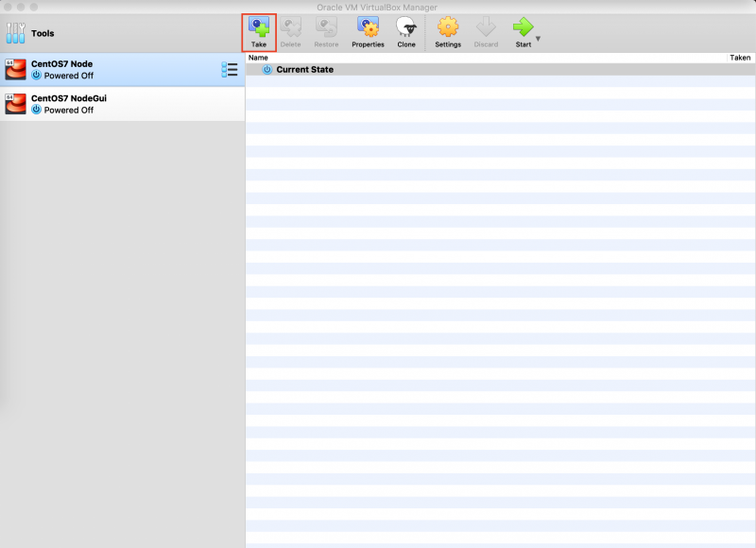Image resolution: width=756 pixels, height=548 pixels.
Task: Click the Take snapshot icon
Action: pos(259,27)
